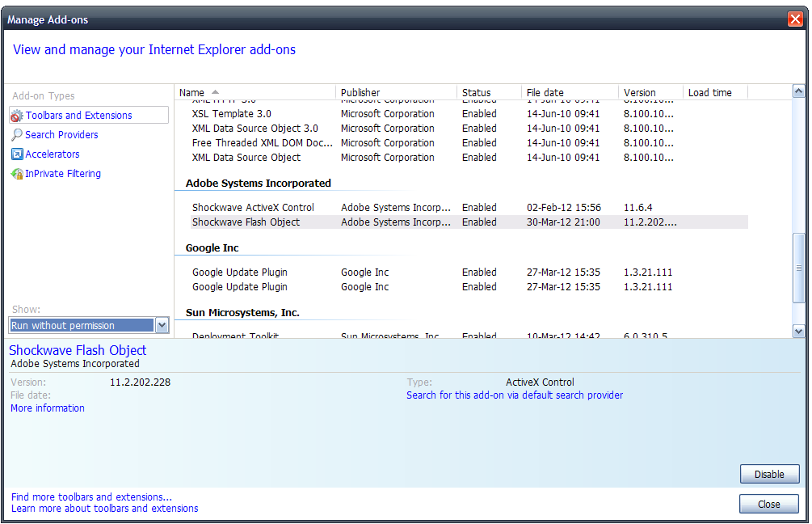Search for this add-on via default provider

pos(515,395)
